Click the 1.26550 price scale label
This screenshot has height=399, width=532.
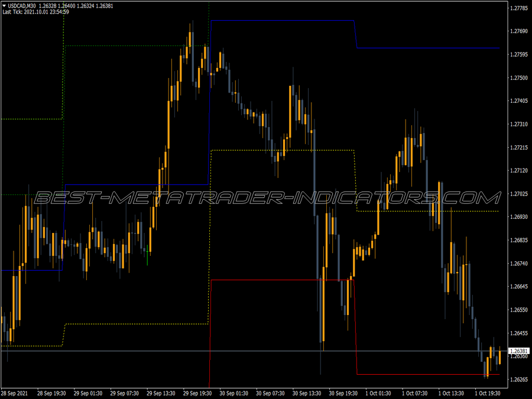click(x=519, y=310)
